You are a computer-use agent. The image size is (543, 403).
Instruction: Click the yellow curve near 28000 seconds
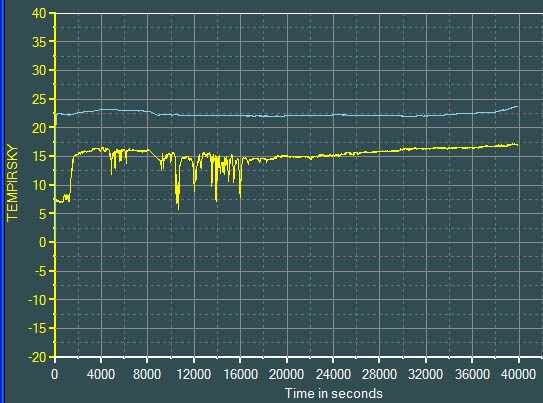tap(380, 151)
